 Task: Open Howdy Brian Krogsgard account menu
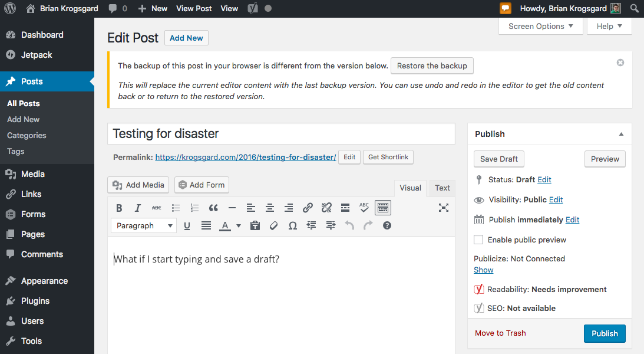[570, 8]
